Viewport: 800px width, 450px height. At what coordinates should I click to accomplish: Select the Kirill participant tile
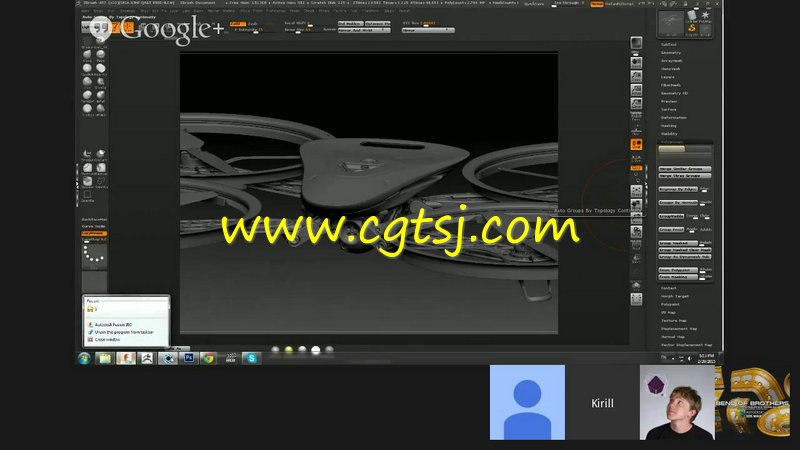point(602,402)
